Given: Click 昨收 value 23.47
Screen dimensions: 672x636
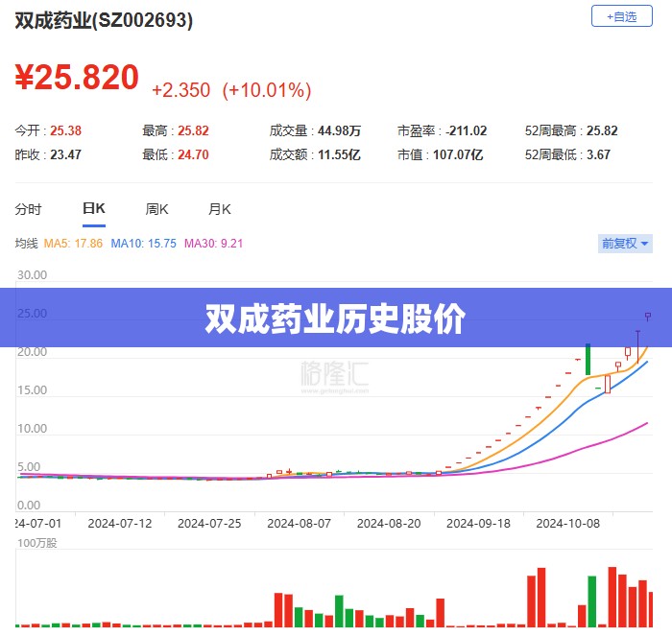Looking at the screenshot, I should pos(65,154).
